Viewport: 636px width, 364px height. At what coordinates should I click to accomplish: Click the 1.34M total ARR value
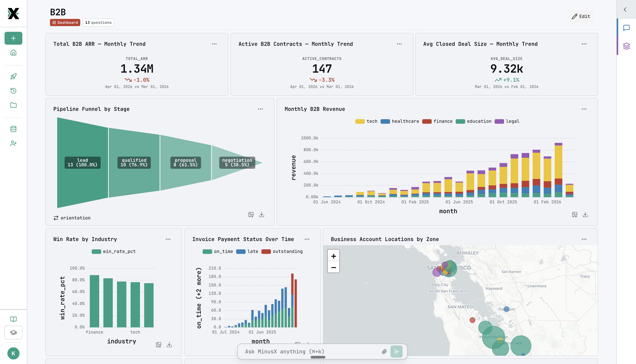coord(137,69)
